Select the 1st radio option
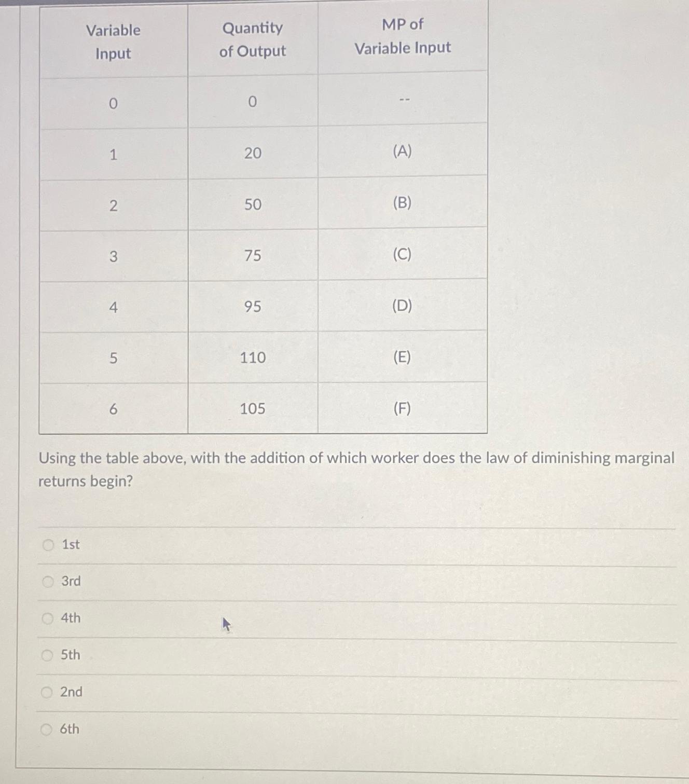Screen dimensions: 689x784 pyautogui.click(x=47, y=544)
